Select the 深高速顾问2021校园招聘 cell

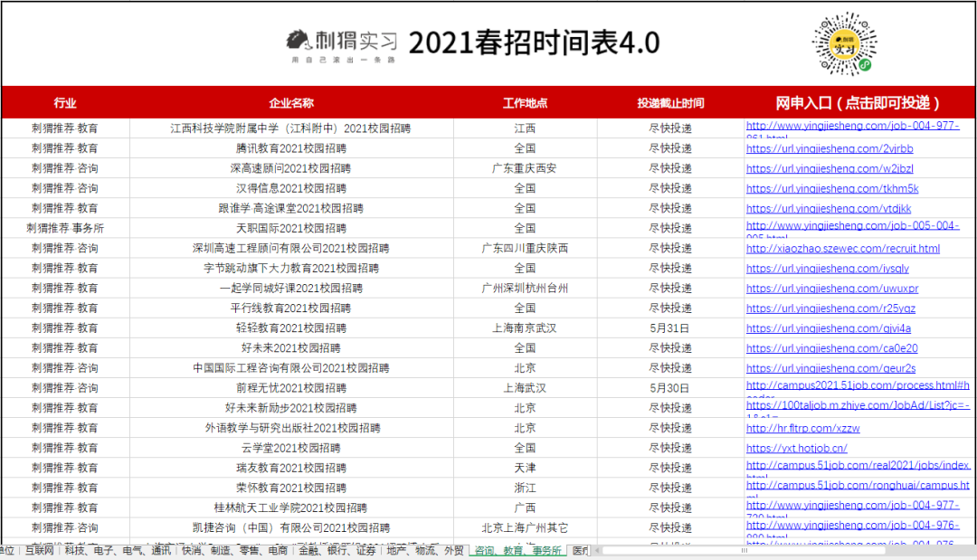click(291, 168)
